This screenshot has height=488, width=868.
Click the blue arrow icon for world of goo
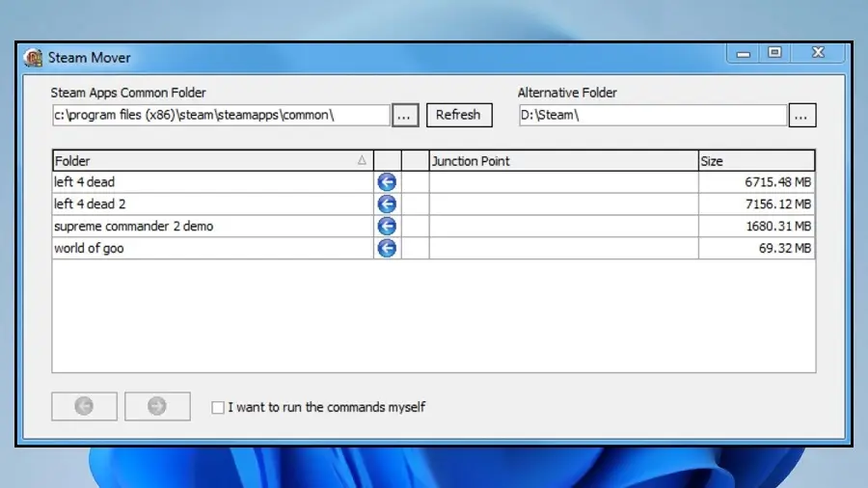click(387, 249)
